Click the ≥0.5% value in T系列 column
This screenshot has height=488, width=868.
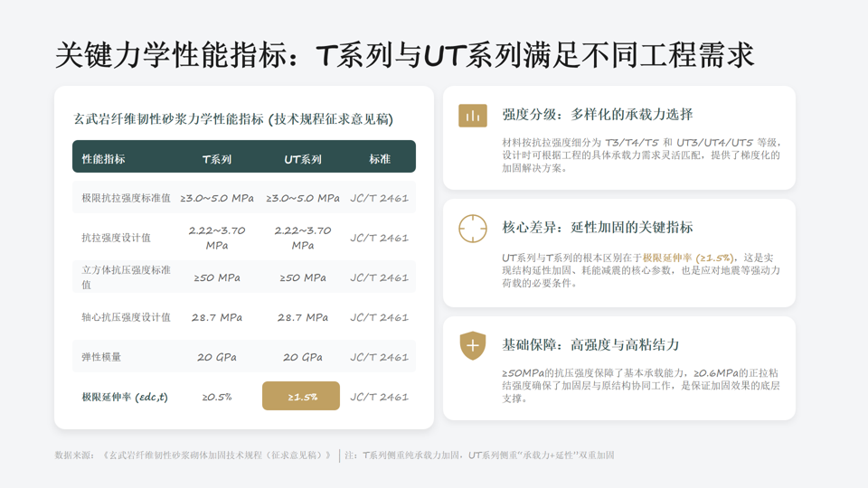coord(216,397)
